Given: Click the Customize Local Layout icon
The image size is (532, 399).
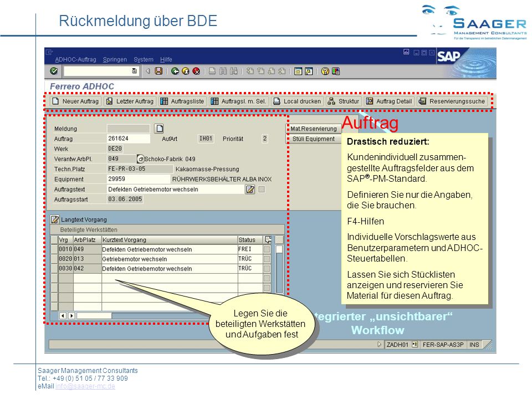Looking at the screenshot, I should tap(336, 71).
